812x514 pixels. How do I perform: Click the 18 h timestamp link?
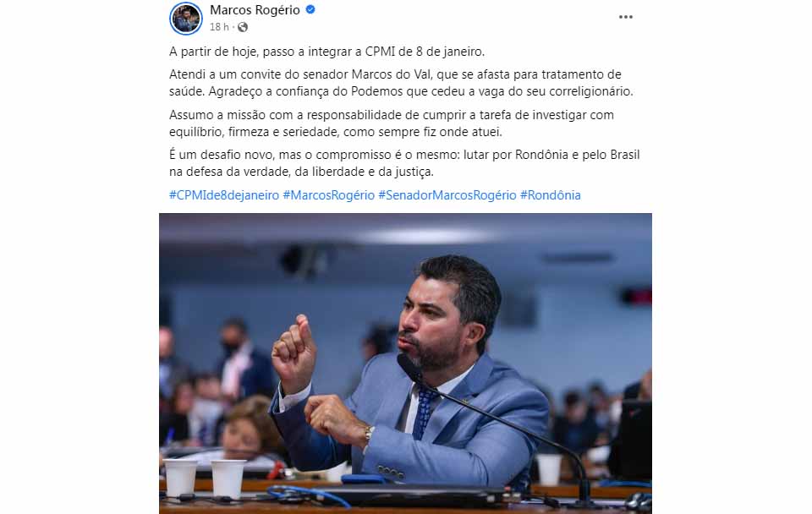(x=219, y=27)
